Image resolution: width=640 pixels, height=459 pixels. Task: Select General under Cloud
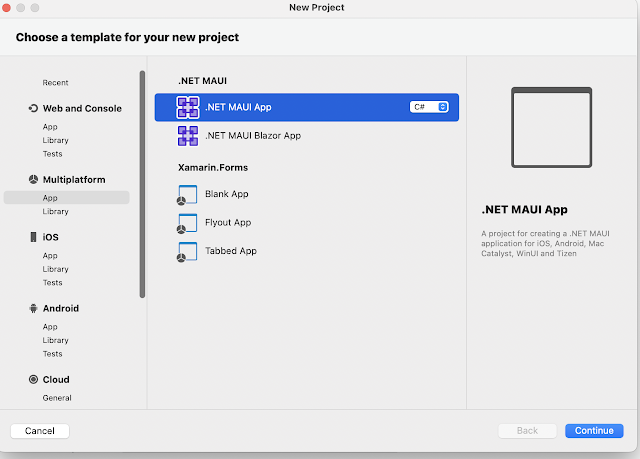point(57,398)
